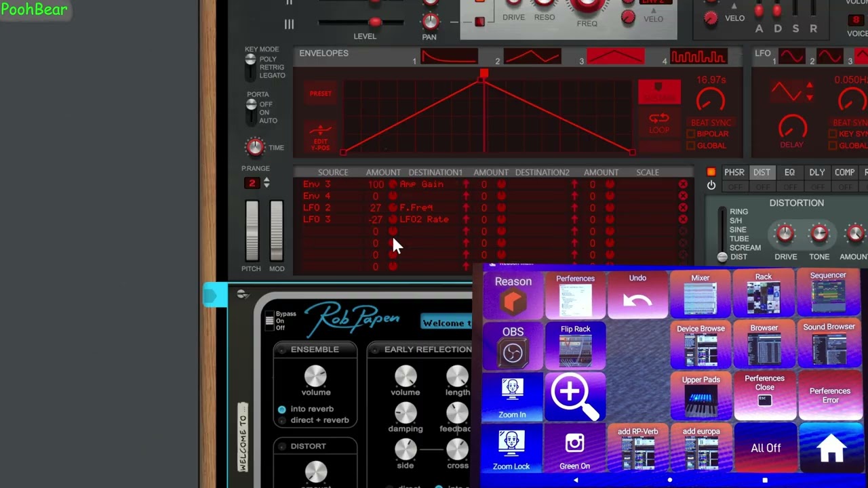Viewport: 868px width, 488px height.
Task: Tap the All Off pad
Action: pos(766,448)
